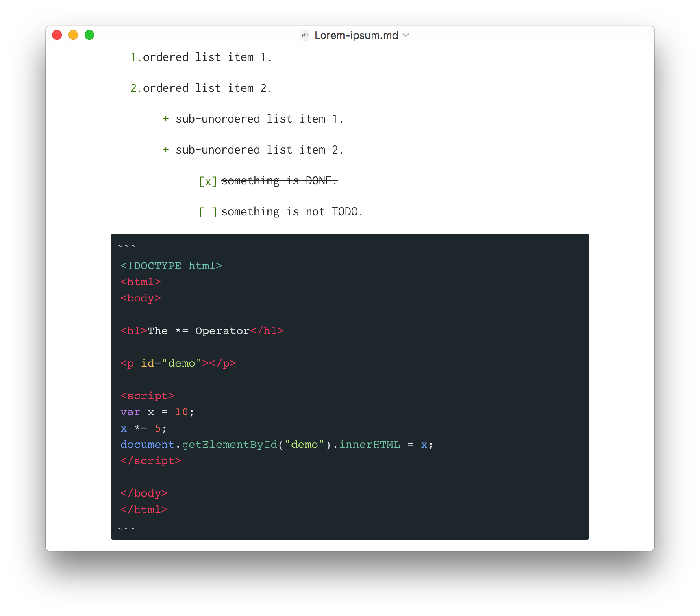
Task: Close the window with red button
Action: click(x=57, y=35)
